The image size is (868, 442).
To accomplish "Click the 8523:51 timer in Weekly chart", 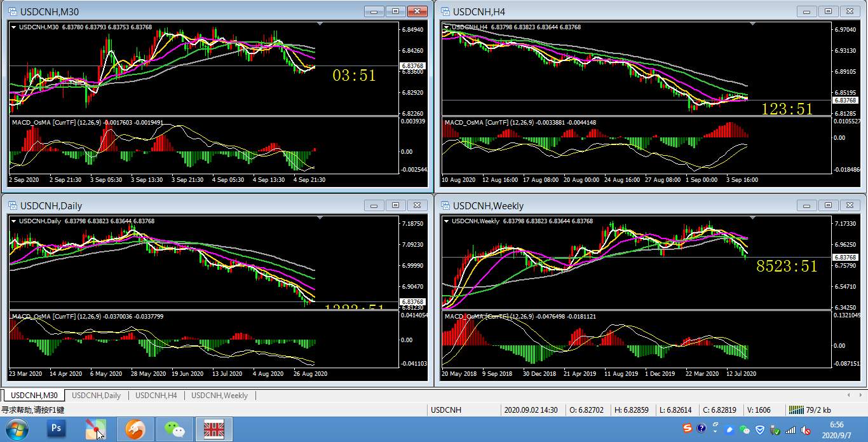I will coord(787,266).
